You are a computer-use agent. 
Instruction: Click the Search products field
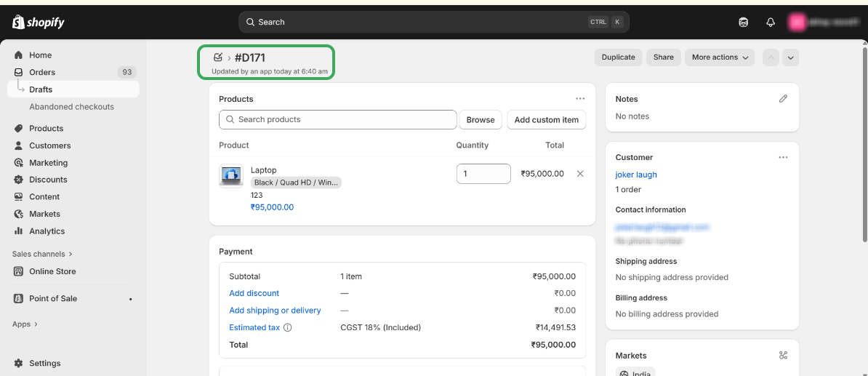(338, 119)
